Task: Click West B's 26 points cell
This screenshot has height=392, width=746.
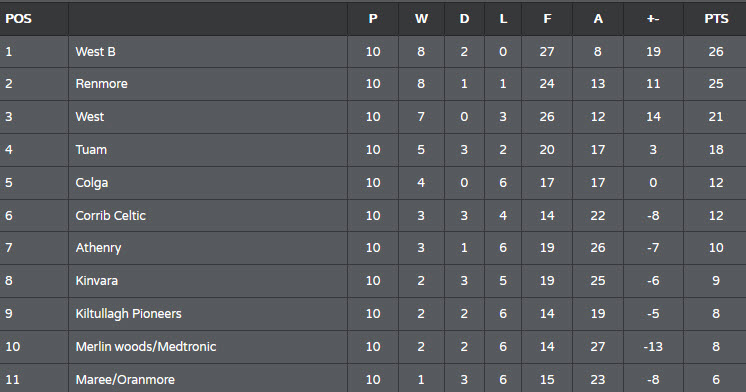Action: 716,51
